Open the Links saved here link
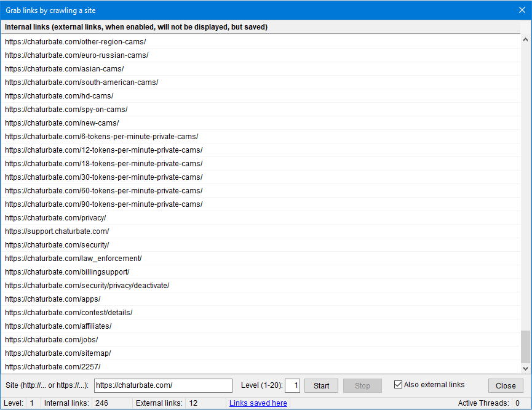This screenshot has height=410, width=532. click(258, 403)
